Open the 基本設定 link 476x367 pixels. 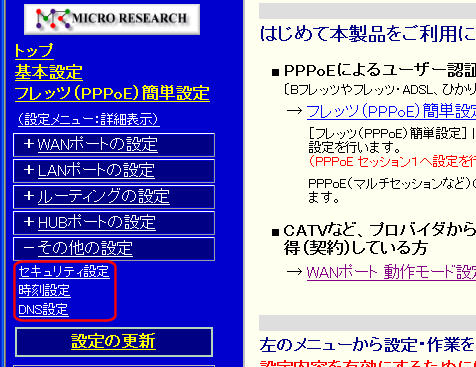(x=49, y=72)
